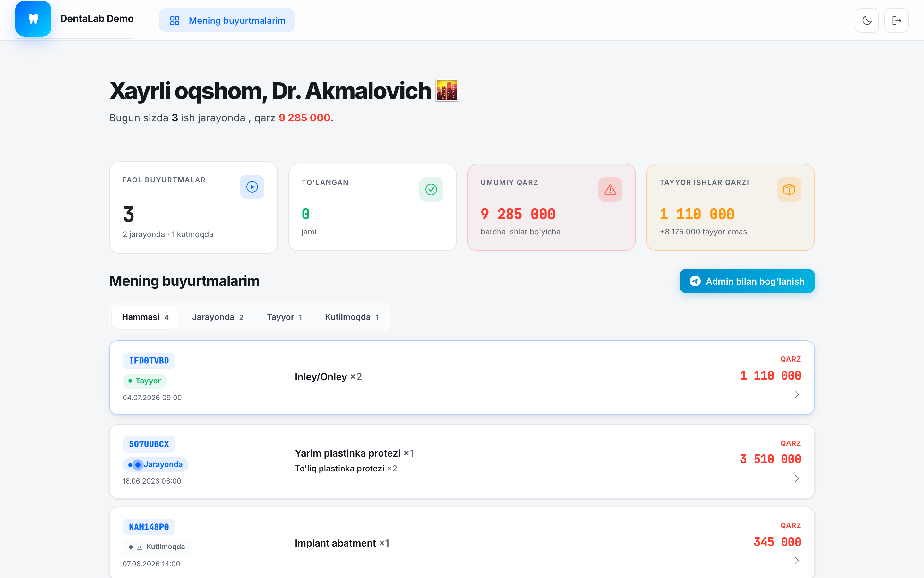Click the Kutilmoqda status badge
The width and height of the screenshot is (924, 578).
pyautogui.click(x=157, y=547)
